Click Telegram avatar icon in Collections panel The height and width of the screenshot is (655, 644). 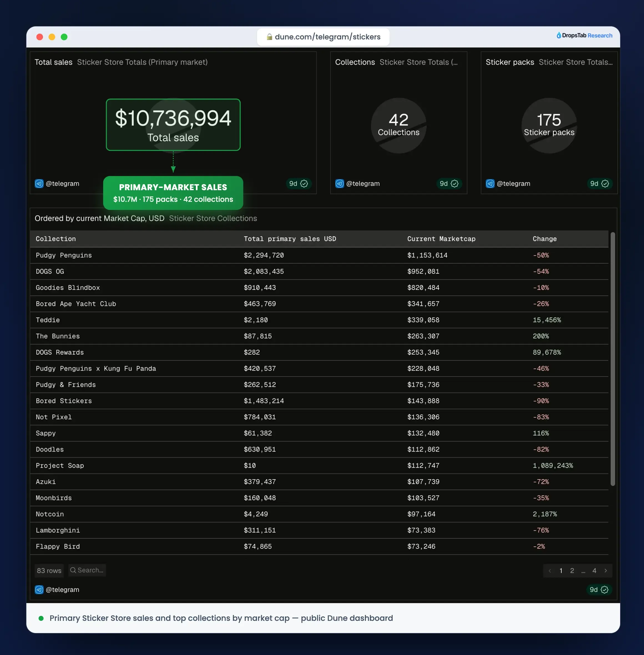point(340,184)
